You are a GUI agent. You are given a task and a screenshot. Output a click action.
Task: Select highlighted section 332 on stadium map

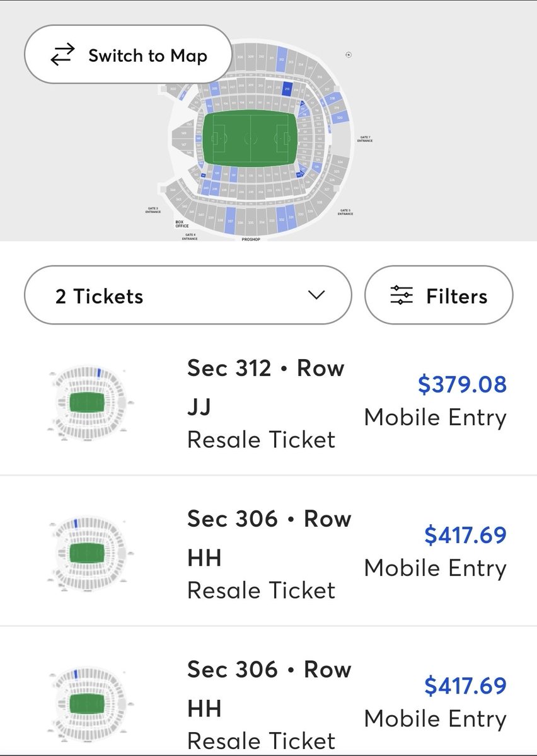pos(281,220)
